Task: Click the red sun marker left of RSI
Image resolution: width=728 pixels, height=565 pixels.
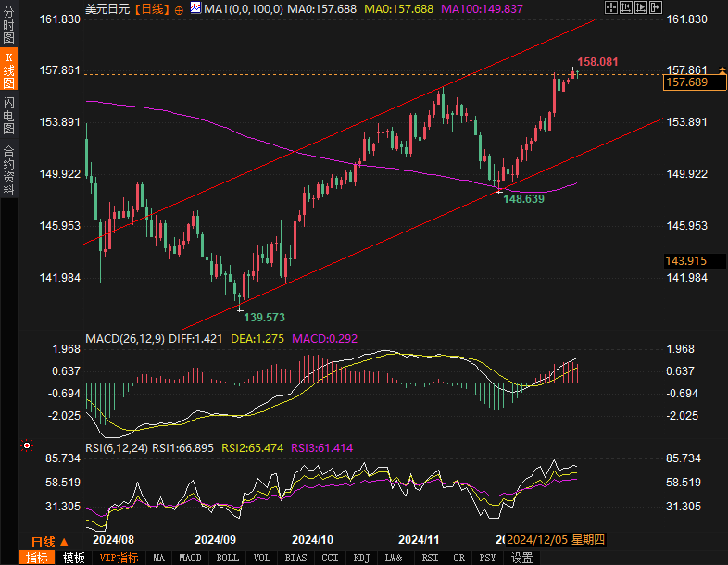Action: (x=28, y=446)
